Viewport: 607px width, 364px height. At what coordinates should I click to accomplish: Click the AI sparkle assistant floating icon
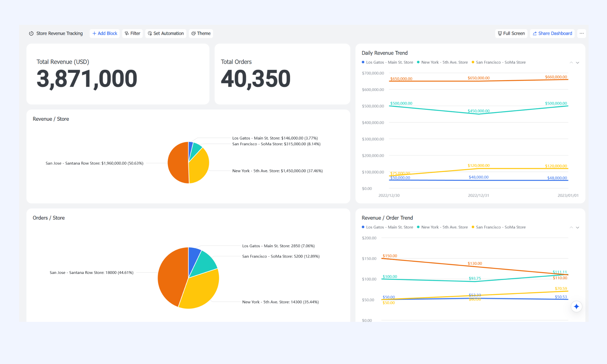[576, 306]
